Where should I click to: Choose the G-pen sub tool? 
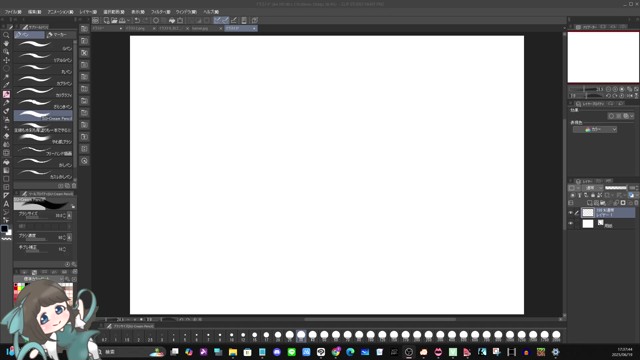click(x=43, y=47)
